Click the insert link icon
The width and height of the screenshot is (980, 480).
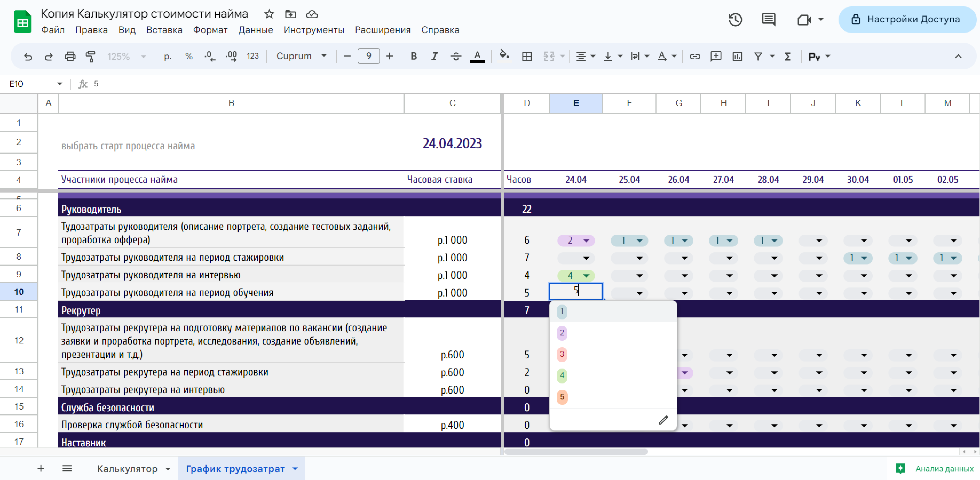pyautogui.click(x=694, y=56)
